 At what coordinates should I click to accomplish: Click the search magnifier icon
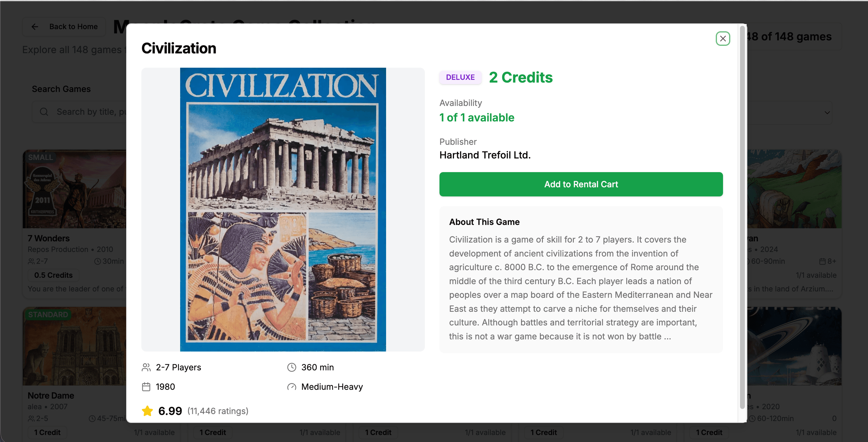44,112
